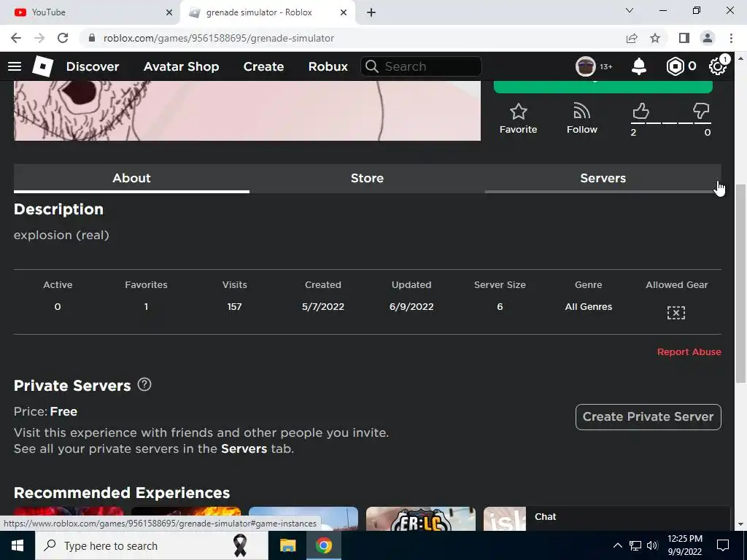The image size is (747, 560).
Task: Dislike the game with thumbs down
Action: coord(701,111)
